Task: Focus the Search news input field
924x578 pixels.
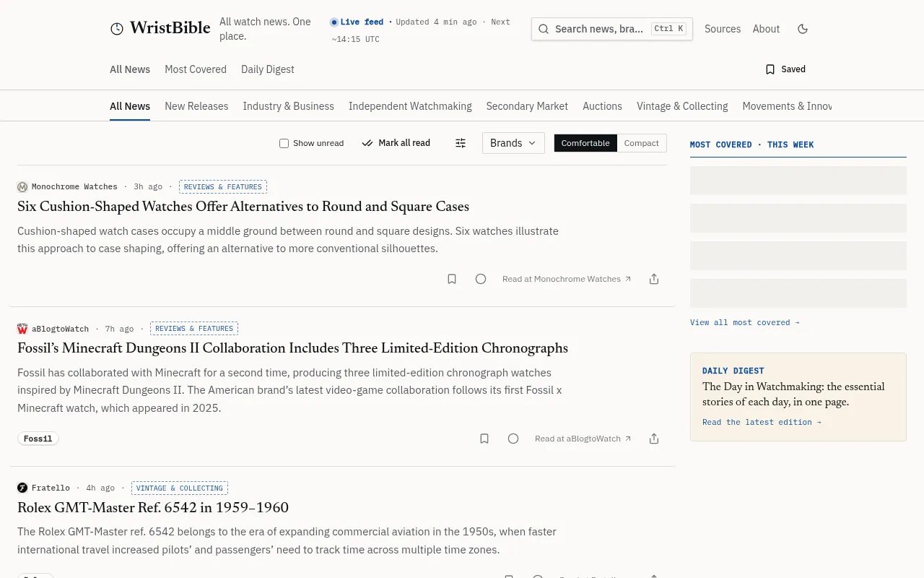Action: tap(612, 29)
